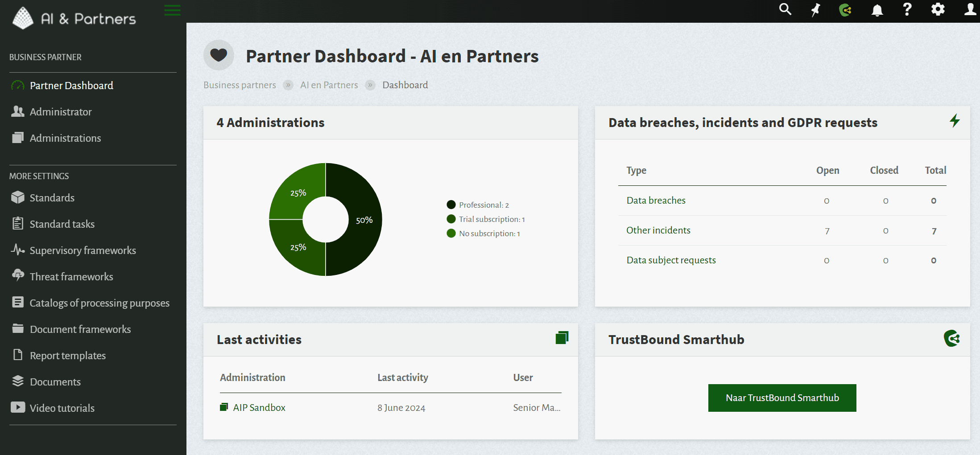Click the Document frameworks folder icon

click(x=18, y=328)
